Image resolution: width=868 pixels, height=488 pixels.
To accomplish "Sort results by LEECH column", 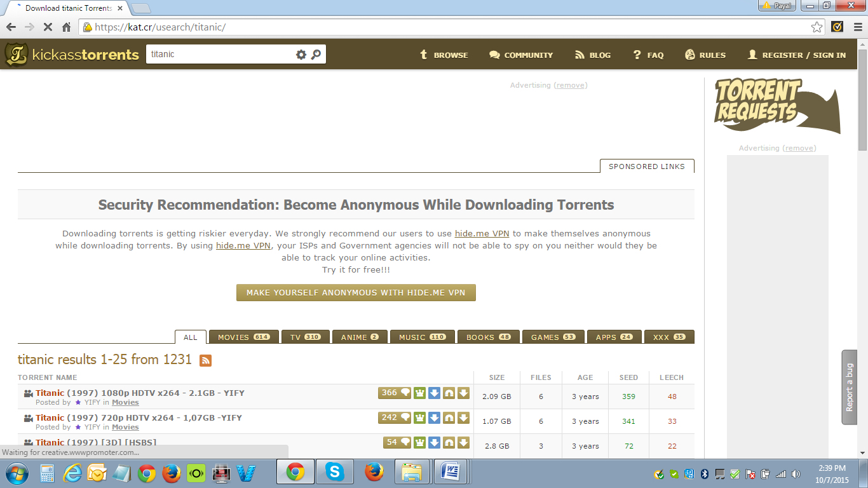I will click(672, 377).
